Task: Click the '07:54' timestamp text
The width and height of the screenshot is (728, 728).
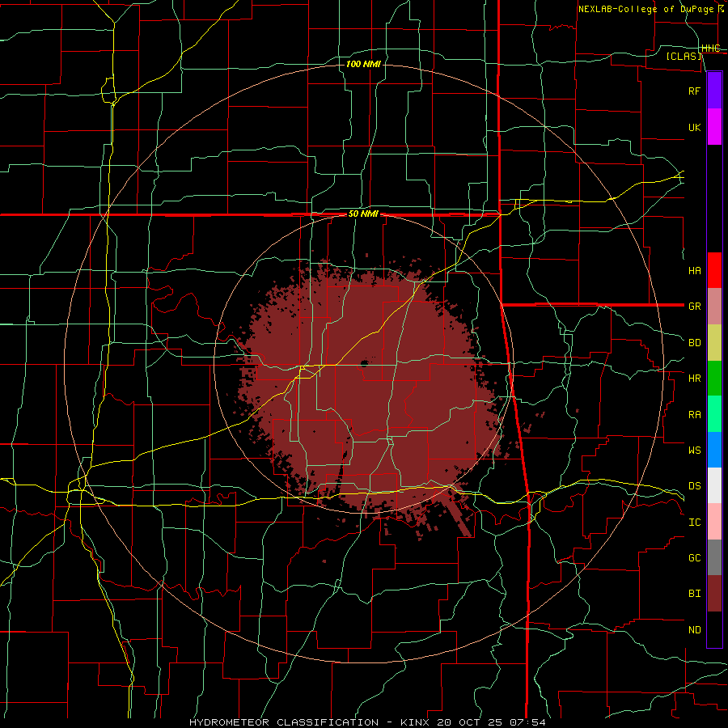Action: pyautogui.click(x=527, y=722)
